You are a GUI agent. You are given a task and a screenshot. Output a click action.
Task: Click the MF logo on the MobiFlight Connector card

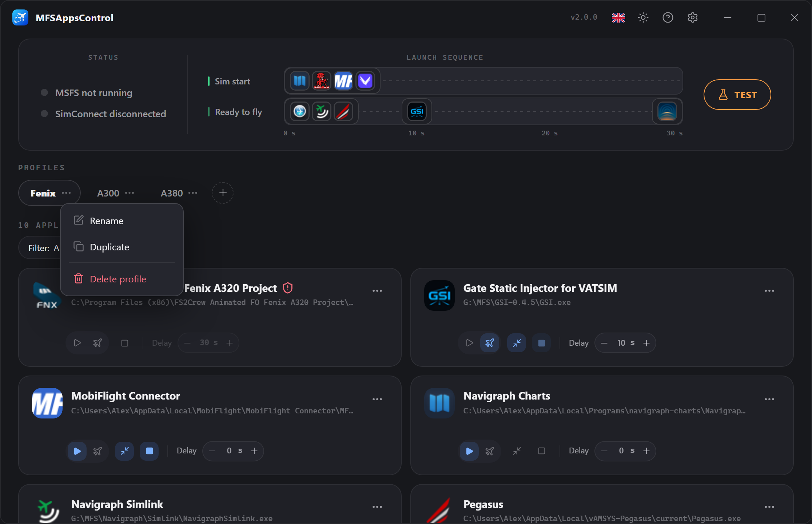[x=47, y=403]
